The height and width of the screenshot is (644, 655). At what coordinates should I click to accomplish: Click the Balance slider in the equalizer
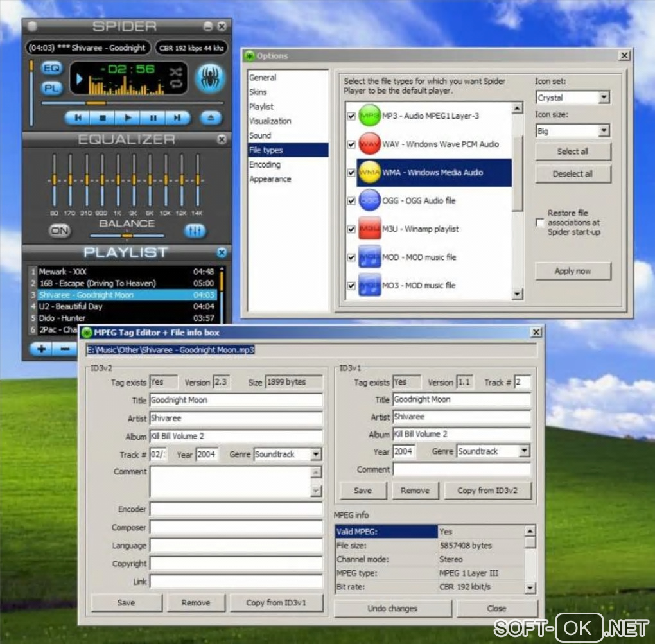tap(127, 236)
